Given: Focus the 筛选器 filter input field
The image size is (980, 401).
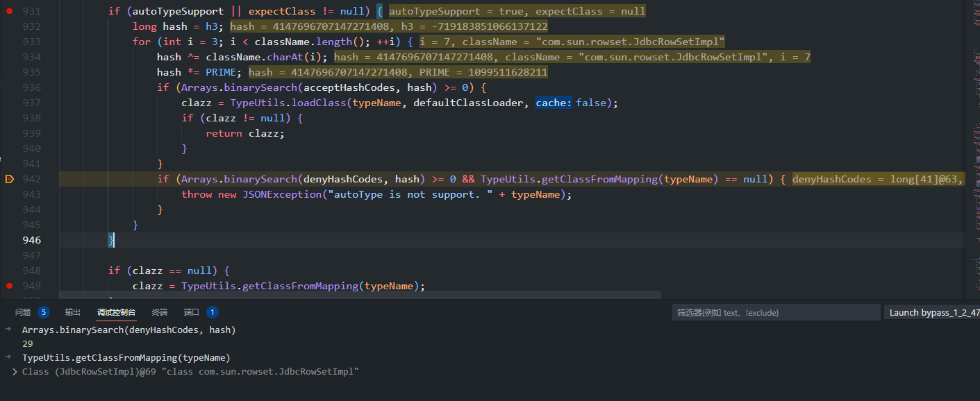Looking at the screenshot, I should [774, 313].
